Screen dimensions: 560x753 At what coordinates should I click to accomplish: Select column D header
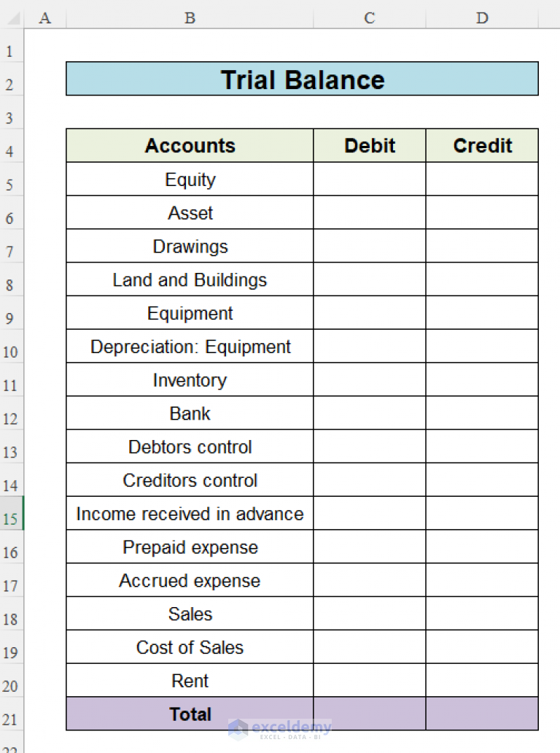[x=482, y=18]
